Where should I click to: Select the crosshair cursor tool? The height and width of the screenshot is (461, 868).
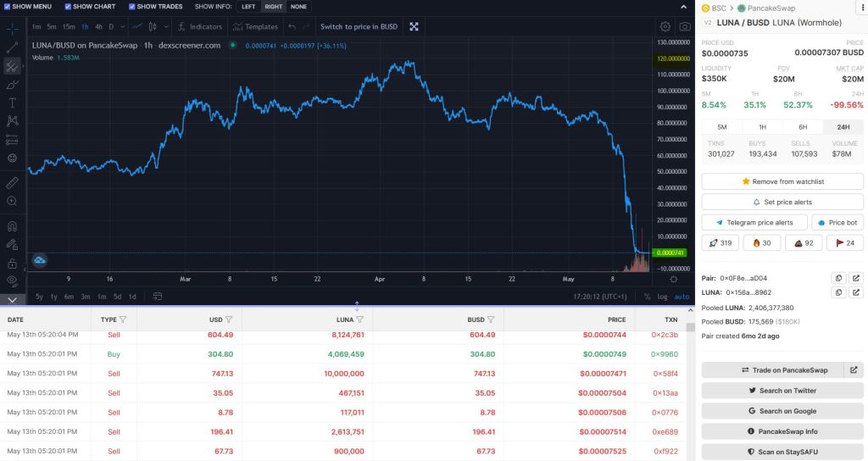coord(12,28)
